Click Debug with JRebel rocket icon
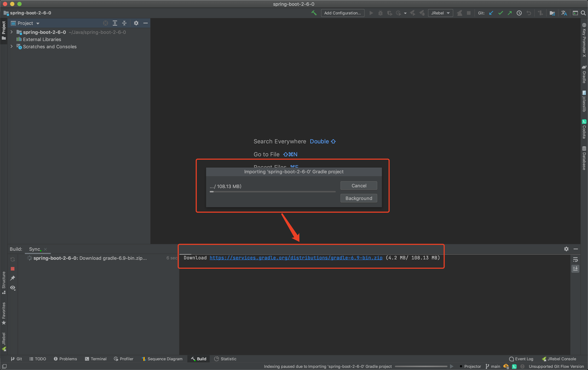 [422, 13]
